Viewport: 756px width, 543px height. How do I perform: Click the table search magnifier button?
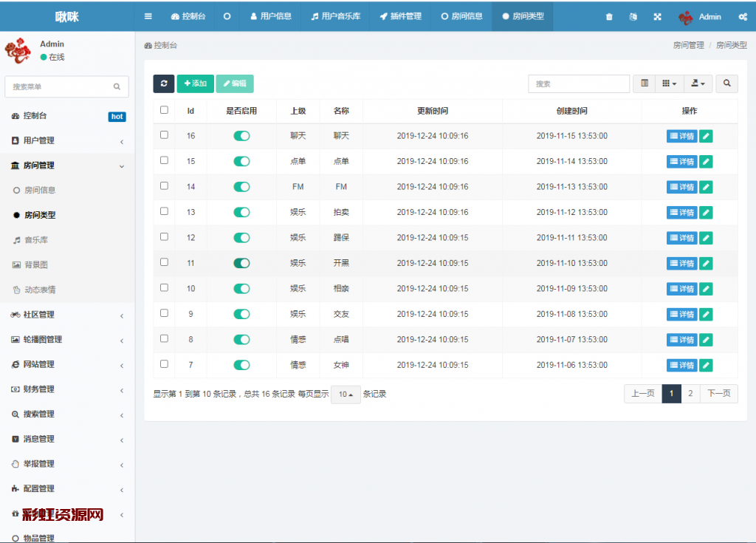pos(726,83)
